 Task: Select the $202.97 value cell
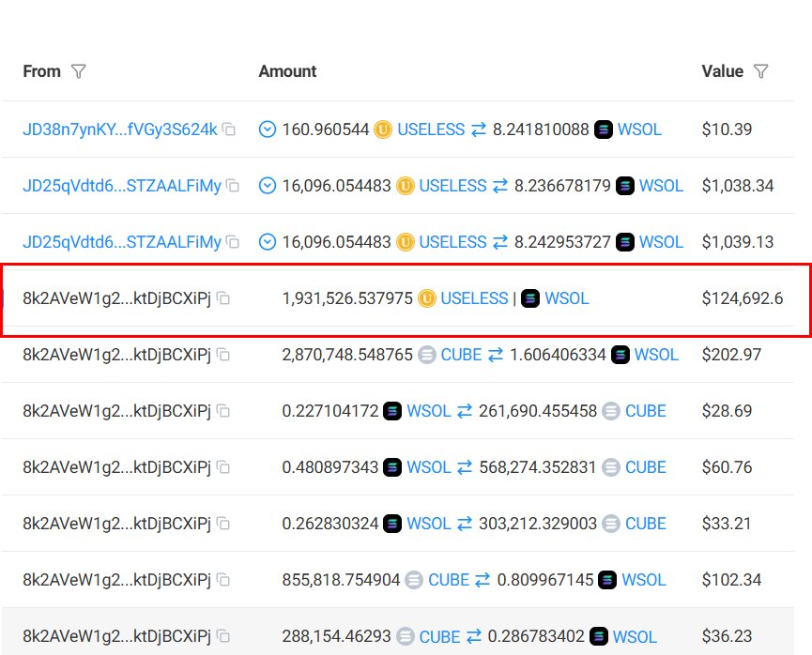point(731,356)
